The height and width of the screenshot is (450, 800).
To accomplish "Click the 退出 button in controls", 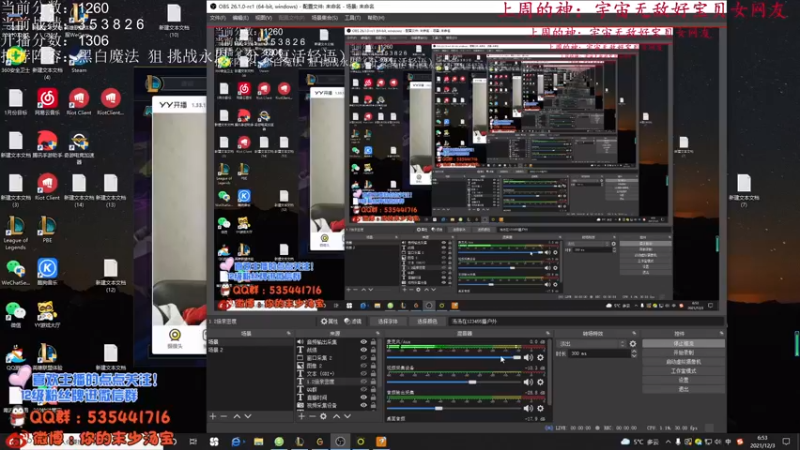I will [683, 389].
